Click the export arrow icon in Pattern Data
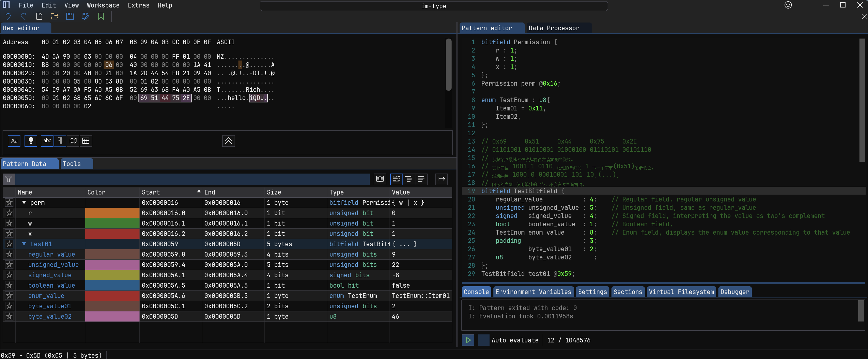Viewport: 868px width, 359px height. 441,179
